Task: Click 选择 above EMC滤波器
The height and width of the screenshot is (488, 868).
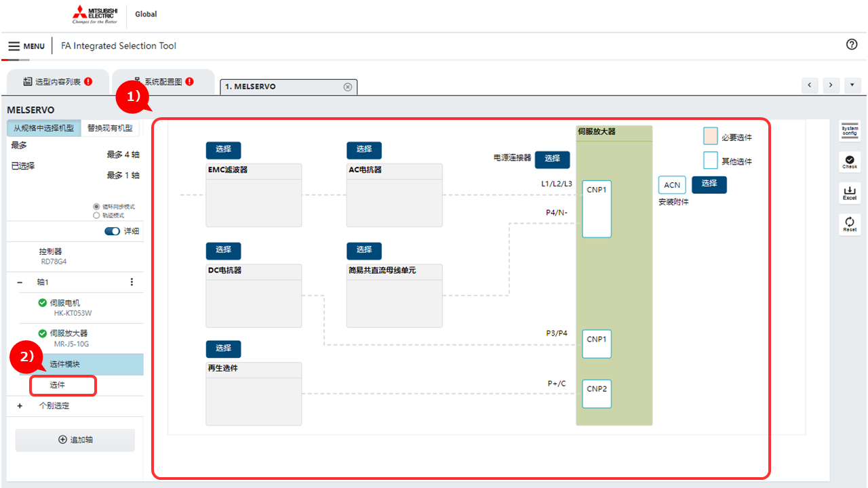Action: (x=223, y=150)
